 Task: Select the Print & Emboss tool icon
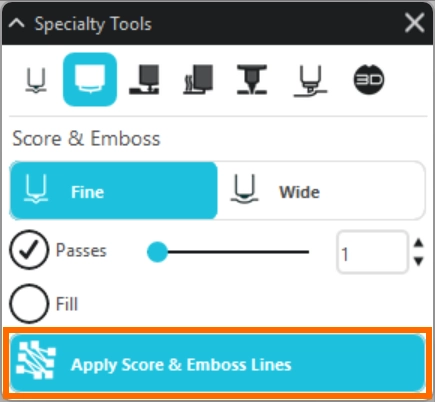tap(198, 79)
